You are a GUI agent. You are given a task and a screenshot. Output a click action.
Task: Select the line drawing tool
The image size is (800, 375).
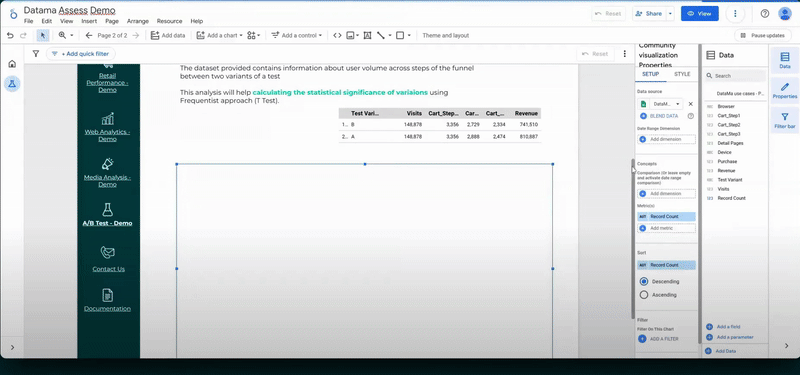coord(381,36)
